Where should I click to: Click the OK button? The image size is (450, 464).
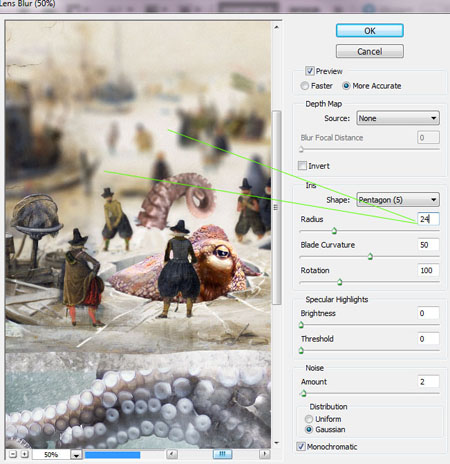[x=370, y=31]
